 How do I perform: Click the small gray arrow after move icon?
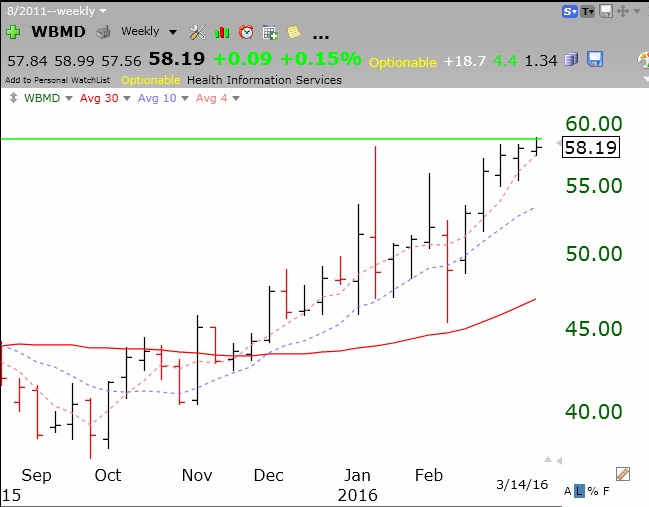click(637, 11)
